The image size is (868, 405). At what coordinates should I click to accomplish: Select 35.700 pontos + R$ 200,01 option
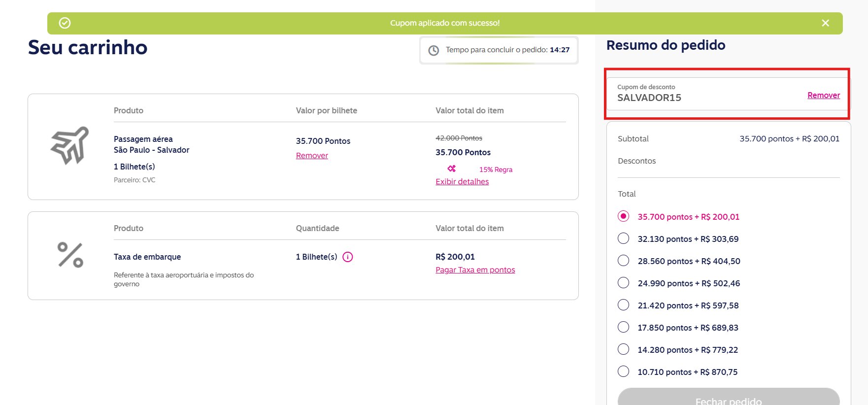click(624, 216)
